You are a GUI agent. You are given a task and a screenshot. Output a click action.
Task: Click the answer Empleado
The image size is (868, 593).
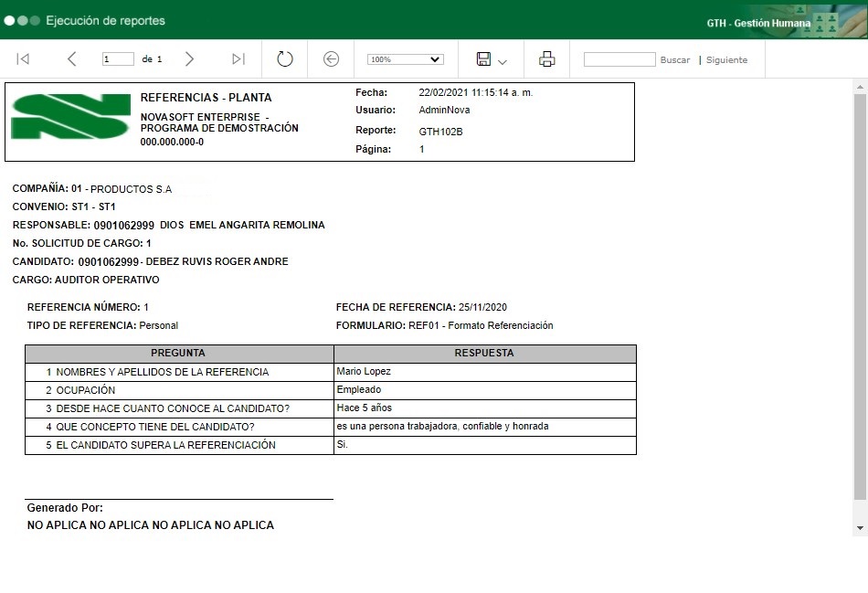359,390
